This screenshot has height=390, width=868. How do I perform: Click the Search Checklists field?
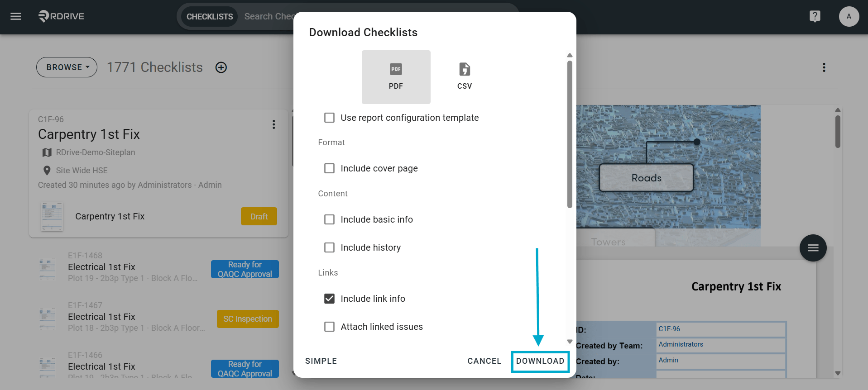click(x=269, y=17)
